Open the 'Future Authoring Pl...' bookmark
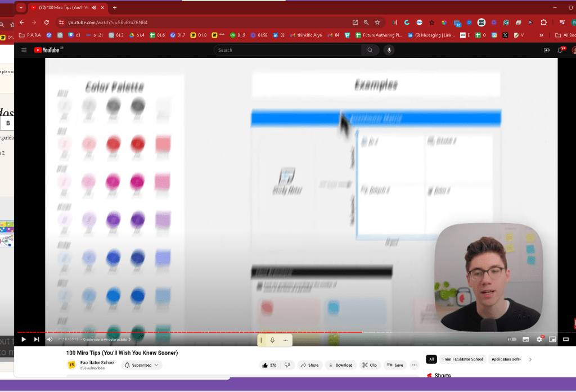Image resolution: width=576 pixels, height=392 pixels. tap(379, 35)
